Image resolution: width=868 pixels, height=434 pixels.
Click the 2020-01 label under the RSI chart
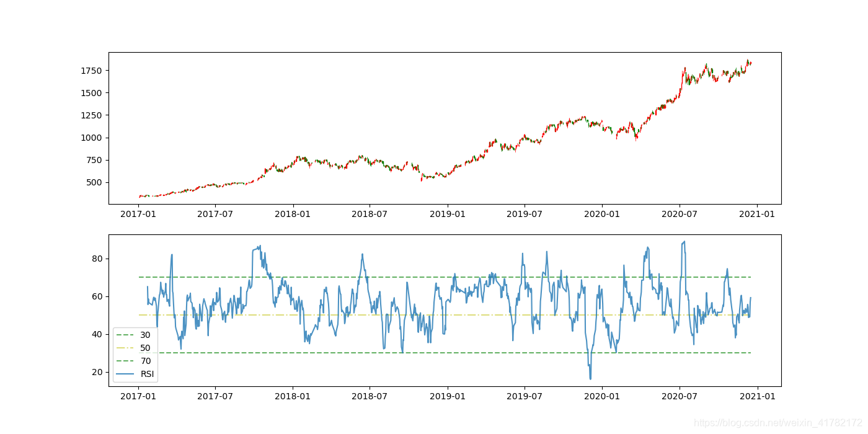coord(602,396)
